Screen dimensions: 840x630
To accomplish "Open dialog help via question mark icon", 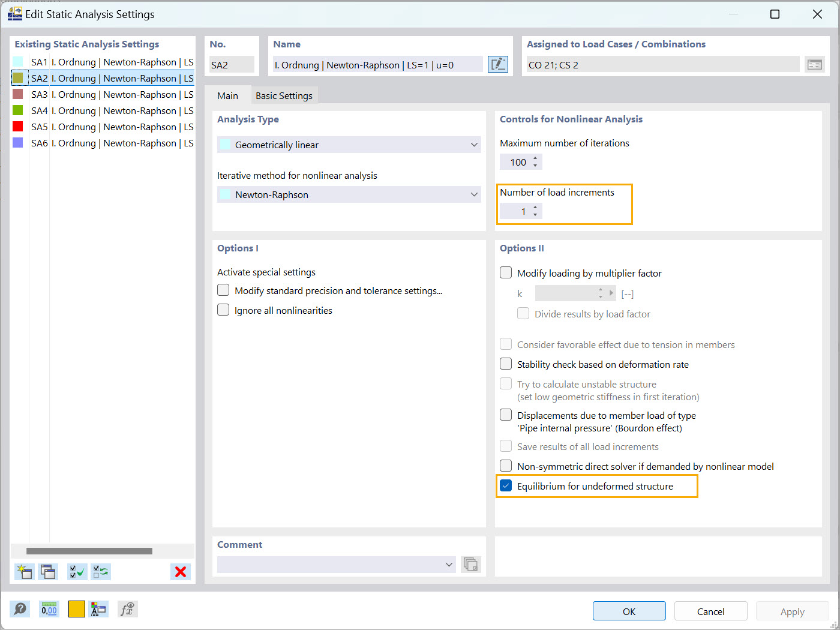I will (x=20, y=609).
